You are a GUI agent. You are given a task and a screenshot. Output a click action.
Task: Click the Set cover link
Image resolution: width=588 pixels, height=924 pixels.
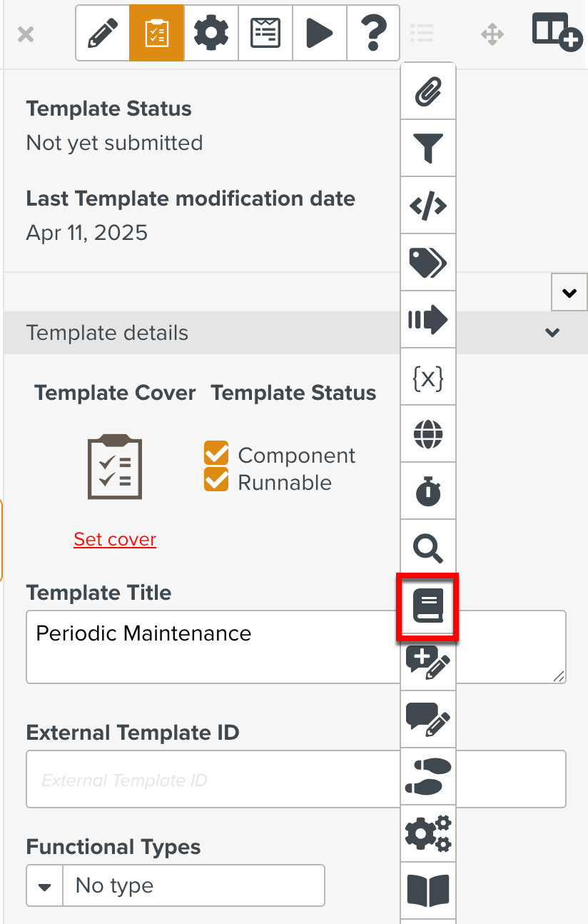[115, 539]
